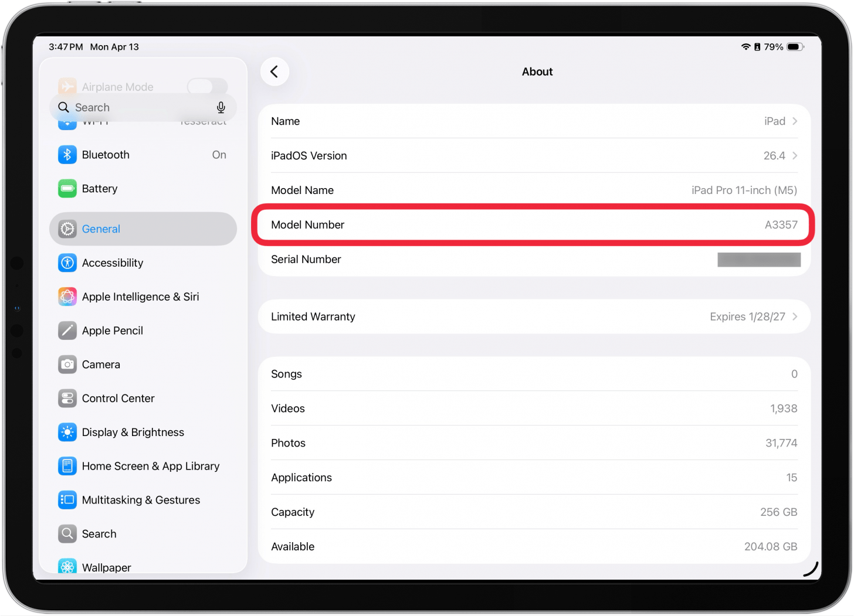Tap the battery indicator in status bar

[795, 47]
